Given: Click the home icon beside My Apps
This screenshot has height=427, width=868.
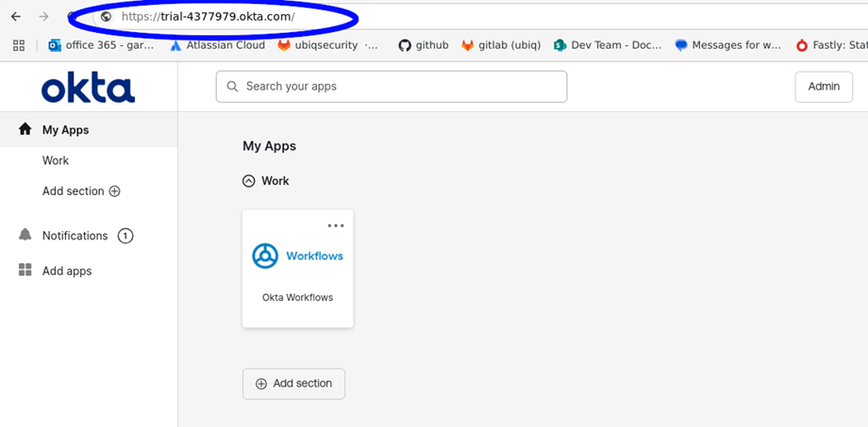Looking at the screenshot, I should click(25, 129).
